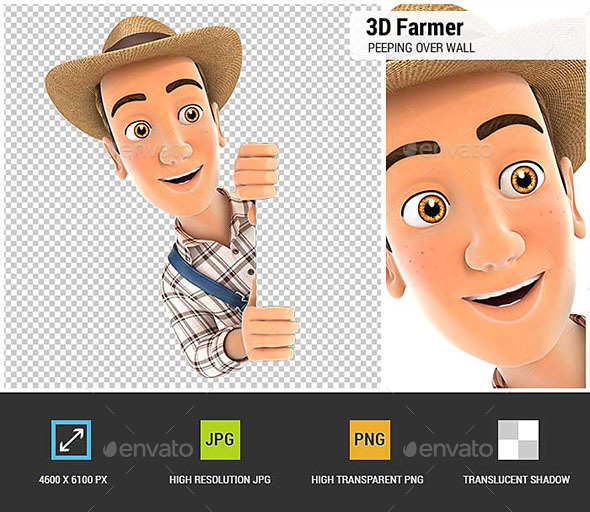The width and height of the screenshot is (590, 512).
Task: Click the 'PEEPING OVER WALL' subtitle
Action: pyautogui.click(x=421, y=48)
